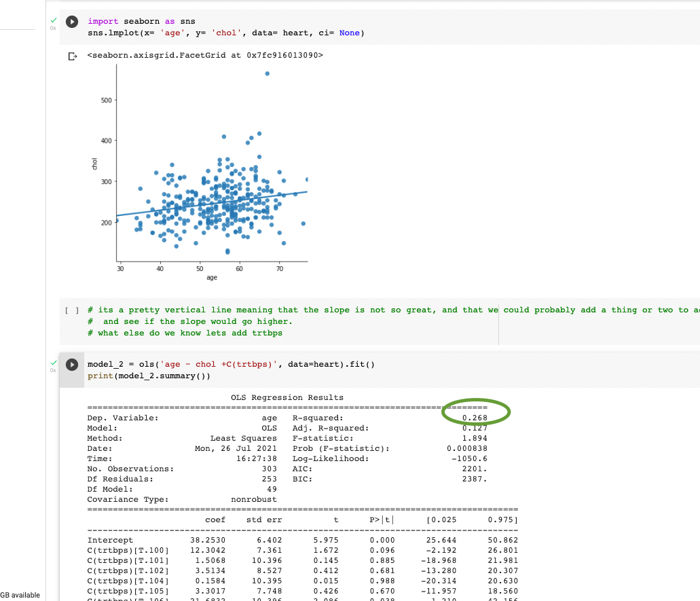Click the Df Model value 49
This screenshot has height=601, width=700.
[272, 490]
